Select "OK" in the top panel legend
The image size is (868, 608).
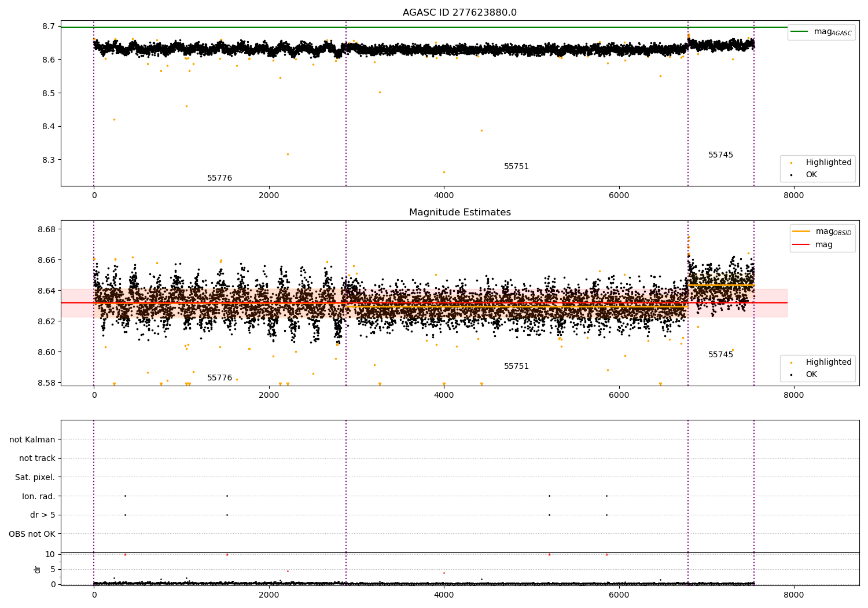click(x=804, y=174)
